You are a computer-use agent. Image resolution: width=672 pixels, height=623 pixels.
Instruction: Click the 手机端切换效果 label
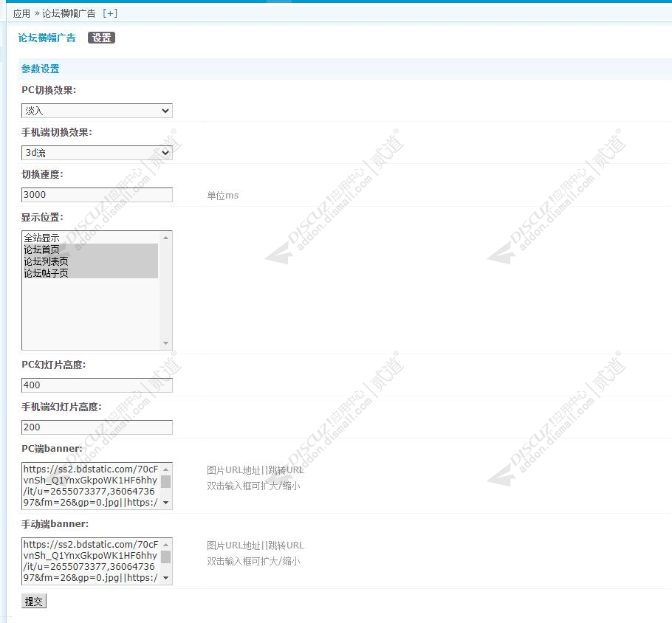point(57,132)
